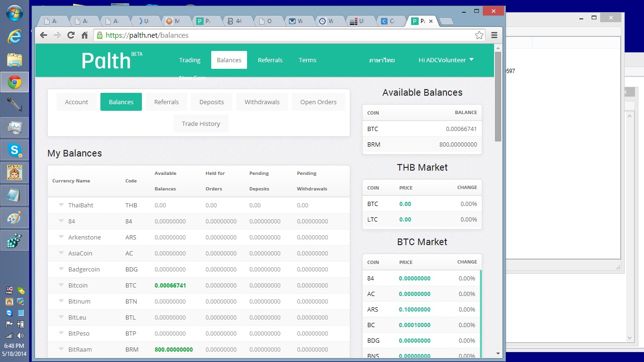Open the Chrome hamburger menu
Screen dimensions: 644x362
(x=494, y=35)
